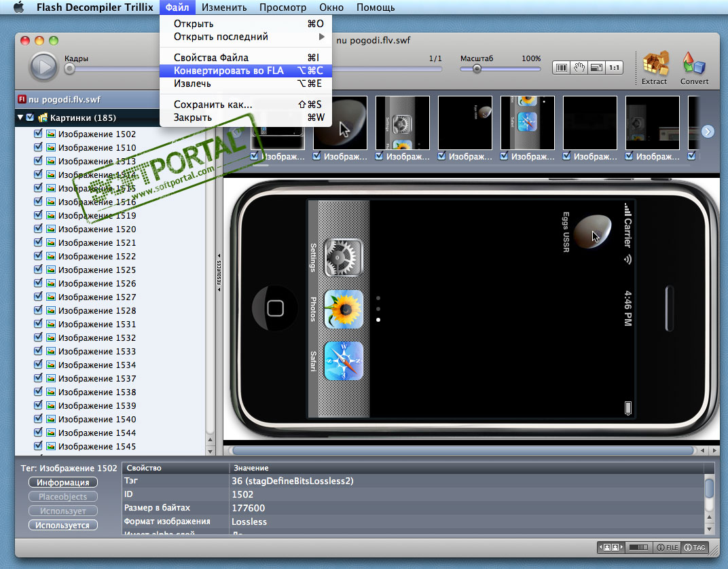
Task: Uncheck Изображение 1544 checkbox
Action: click(x=38, y=433)
